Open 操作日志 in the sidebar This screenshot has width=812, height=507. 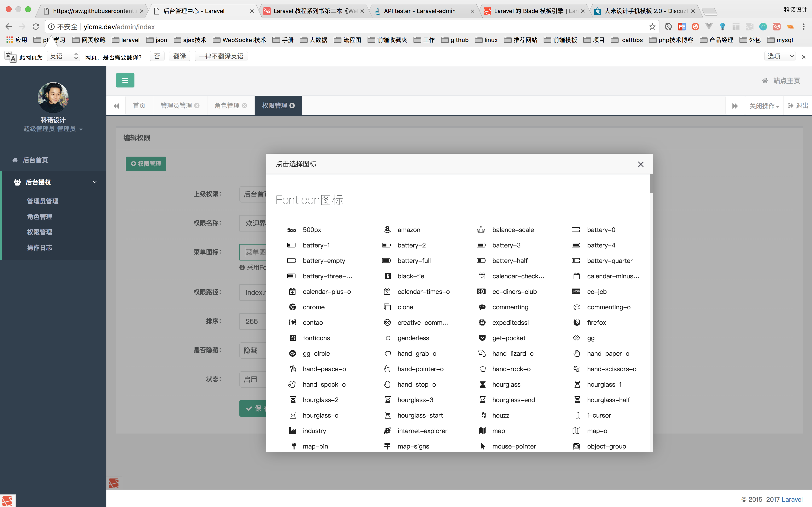click(40, 247)
